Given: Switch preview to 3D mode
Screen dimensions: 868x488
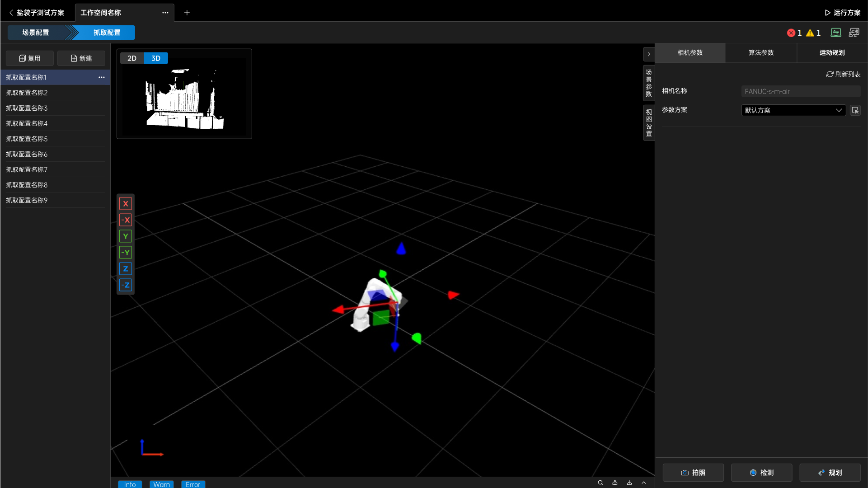Looking at the screenshot, I should point(156,58).
